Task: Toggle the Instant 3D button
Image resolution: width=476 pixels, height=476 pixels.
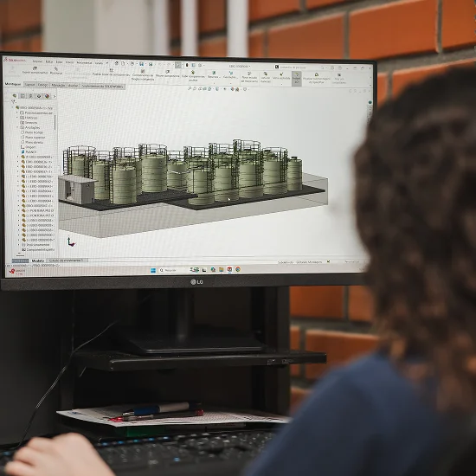Action: [296, 78]
